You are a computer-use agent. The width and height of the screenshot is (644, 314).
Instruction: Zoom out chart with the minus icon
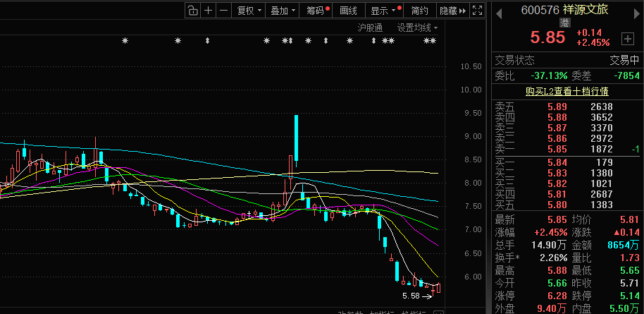click(x=223, y=10)
